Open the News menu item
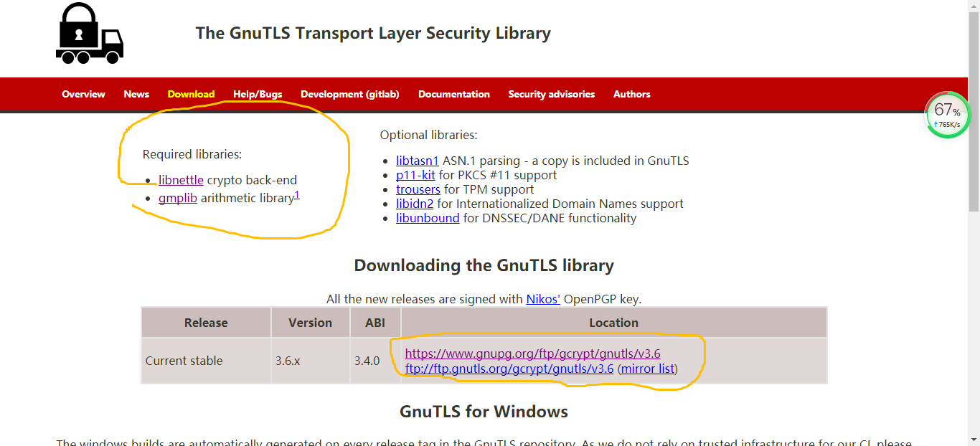The width and height of the screenshot is (980, 446). [x=136, y=94]
